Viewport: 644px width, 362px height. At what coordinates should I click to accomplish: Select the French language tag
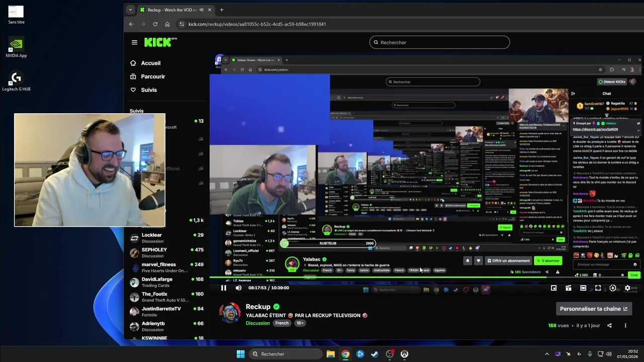pyautogui.click(x=282, y=323)
